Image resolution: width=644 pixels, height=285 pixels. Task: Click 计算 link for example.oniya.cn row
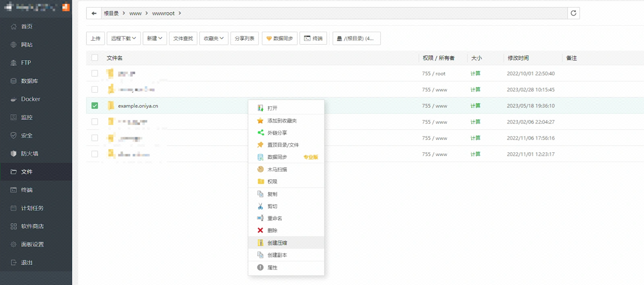pos(475,106)
